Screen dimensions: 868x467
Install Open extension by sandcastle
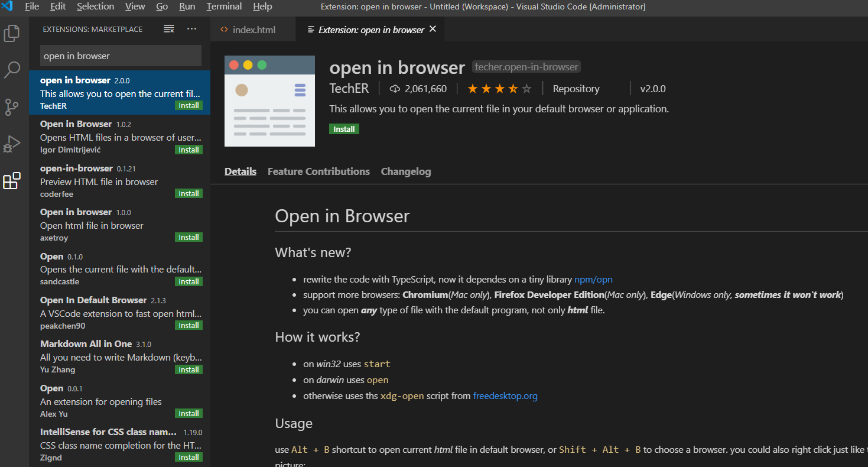(188, 281)
